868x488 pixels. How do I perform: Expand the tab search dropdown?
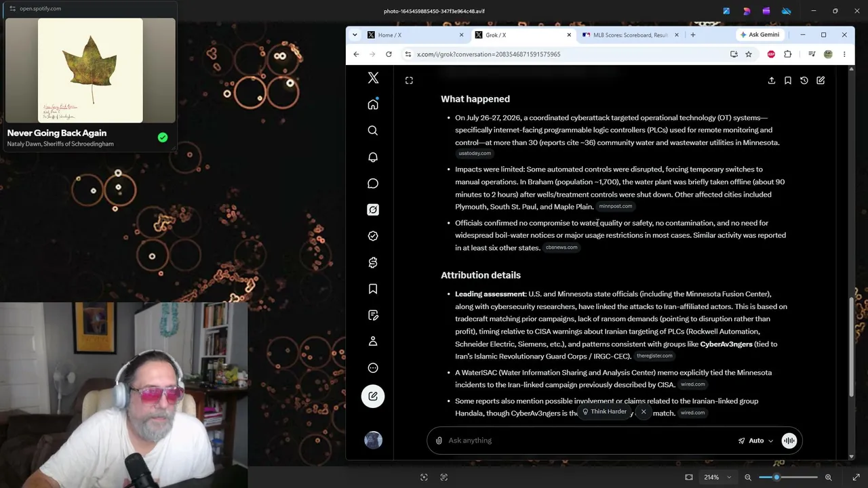pos(355,35)
